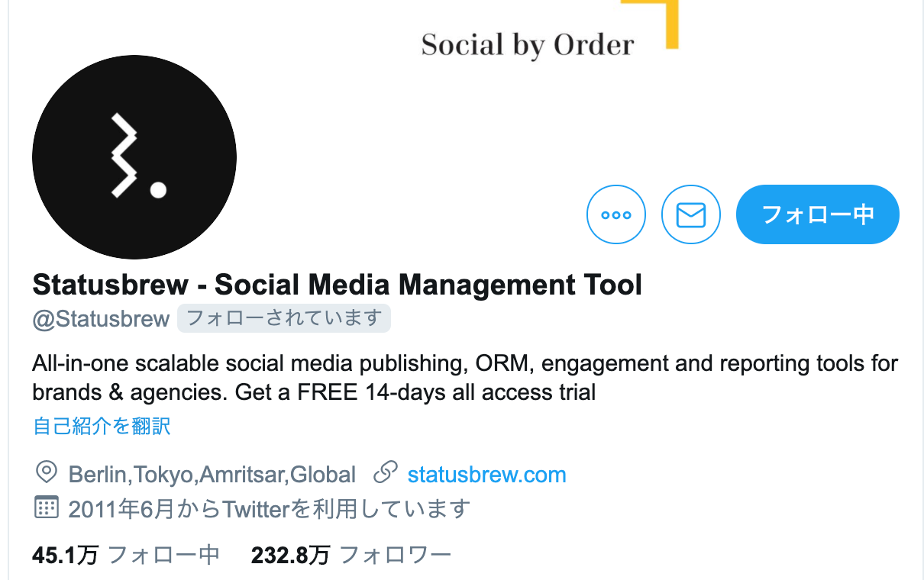
Task: View the 45.1万 フォロー中 following list
Action: click(126, 555)
